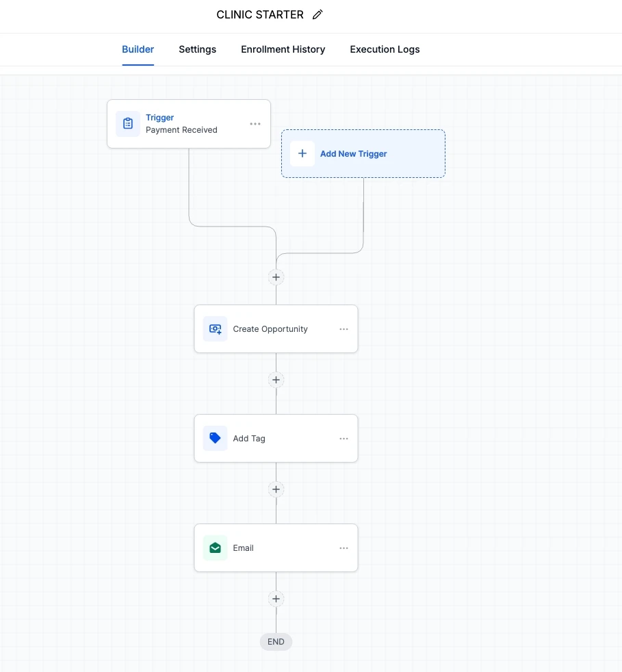Screen dimensions: 622x672
Task: Click the Payment Received text
Action: click(181, 130)
